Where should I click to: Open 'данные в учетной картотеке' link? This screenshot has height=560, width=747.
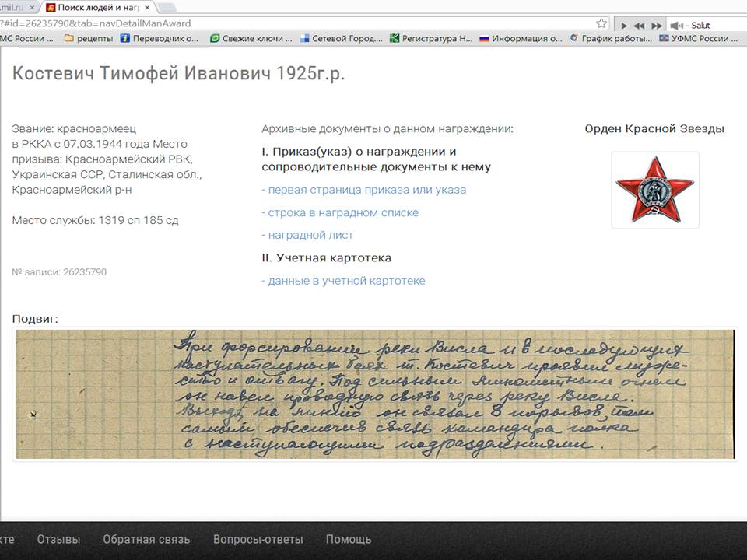tap(344, 281)
